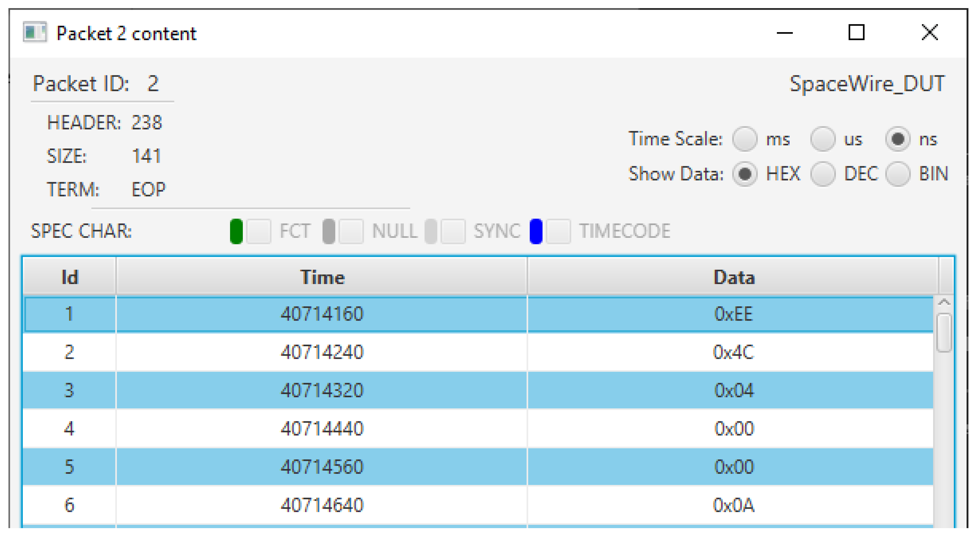The image size is (980, 540).
Task: Set time scale to ms
Action: tap(744, 139)
